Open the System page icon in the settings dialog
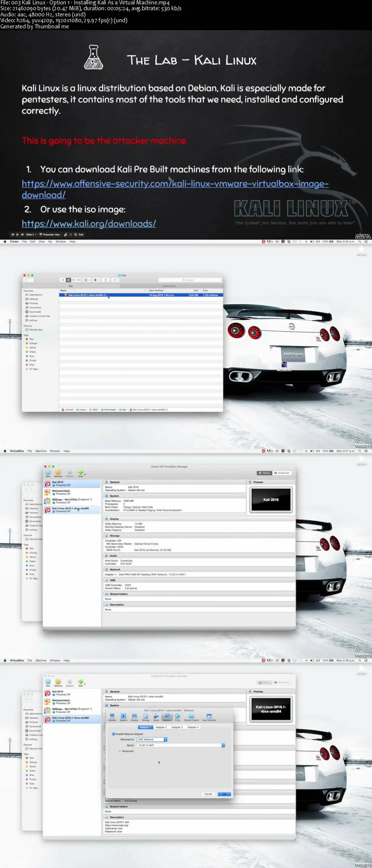 [124, 717]
